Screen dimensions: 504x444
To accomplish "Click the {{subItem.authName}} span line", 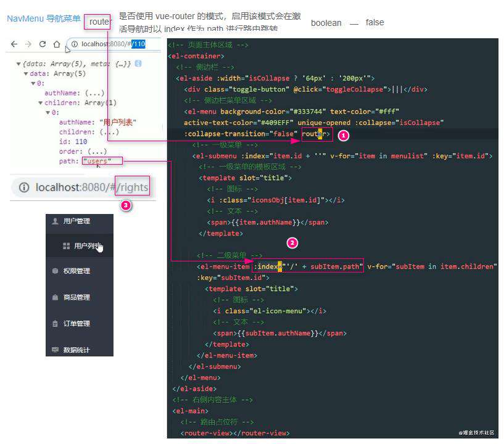I will tap(279, 333).
